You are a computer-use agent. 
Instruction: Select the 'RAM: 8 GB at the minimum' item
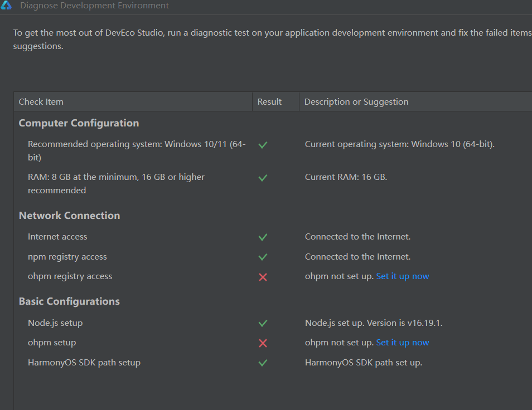click(x=116, y=184)
